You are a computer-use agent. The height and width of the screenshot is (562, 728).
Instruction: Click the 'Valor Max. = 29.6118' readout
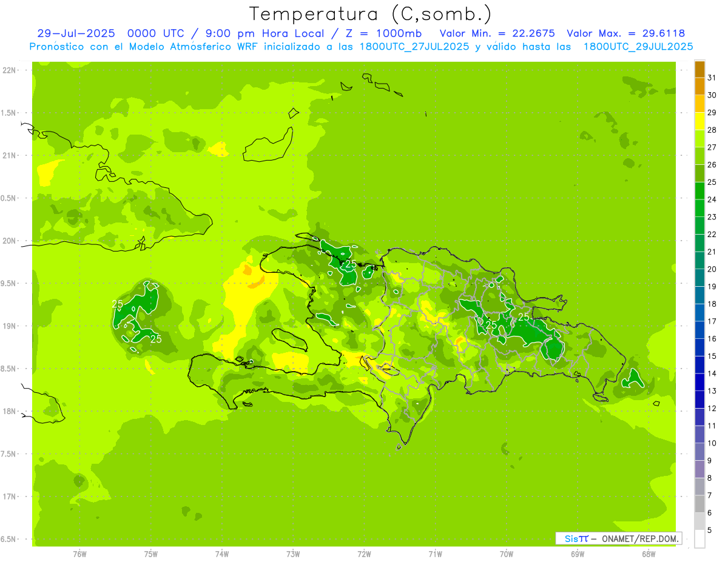pyautogui.click(x=626, y=33)
